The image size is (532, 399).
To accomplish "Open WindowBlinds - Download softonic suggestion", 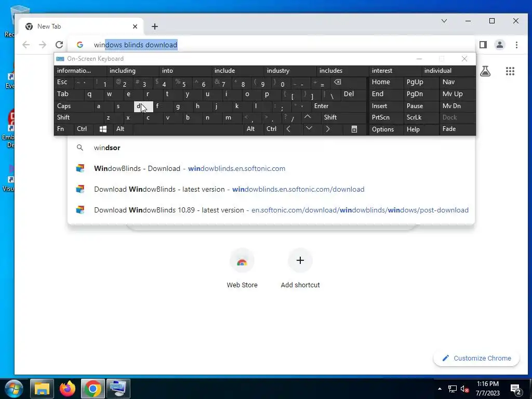I will tap(271, 169).
